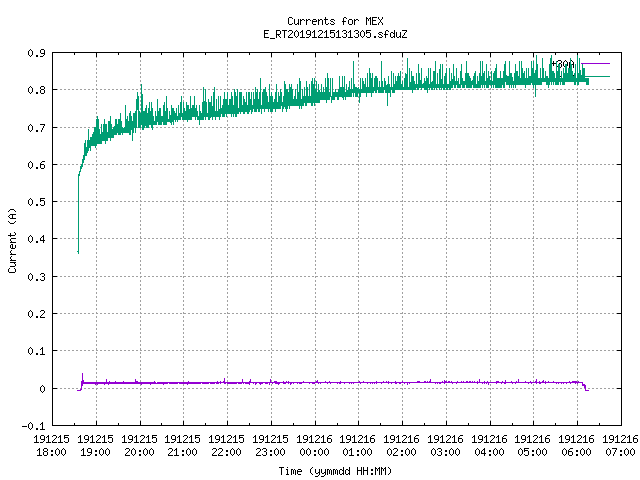
Task: Click the y-axis tick label '0.8'
Action: click(37, 90)
